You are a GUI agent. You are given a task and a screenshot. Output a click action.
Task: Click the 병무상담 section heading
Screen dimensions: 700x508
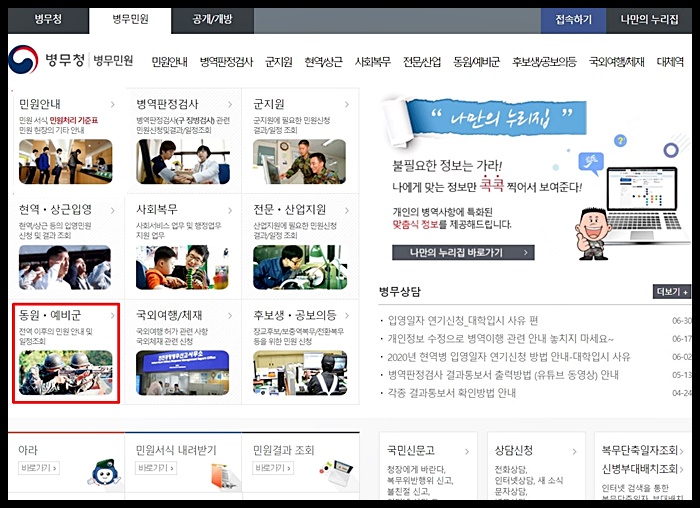coord(400,292)
